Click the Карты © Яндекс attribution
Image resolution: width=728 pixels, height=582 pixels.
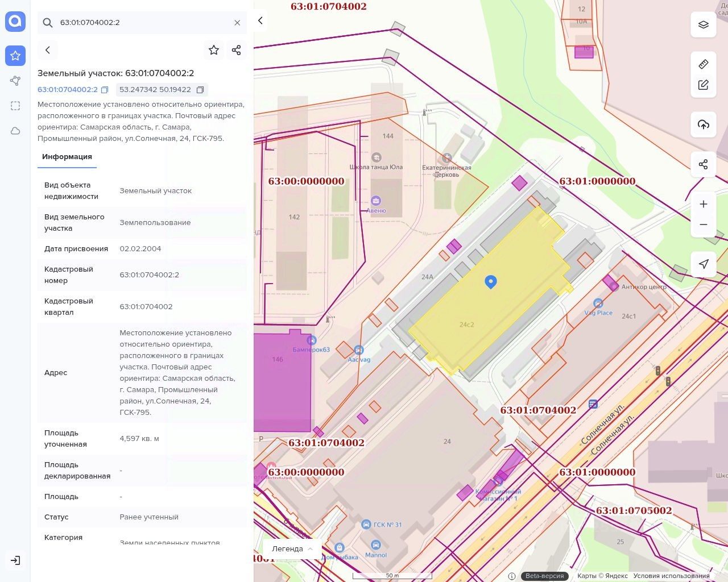(x=603, y=576)
